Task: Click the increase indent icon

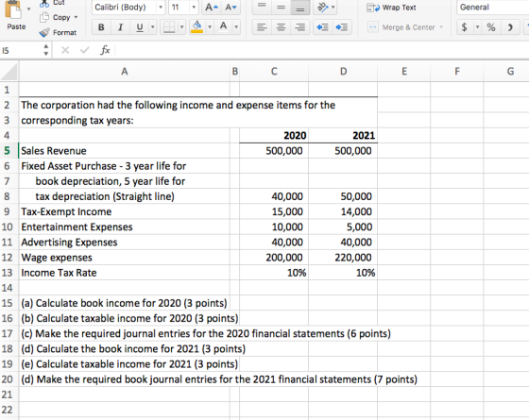Action: pos(342,27)
